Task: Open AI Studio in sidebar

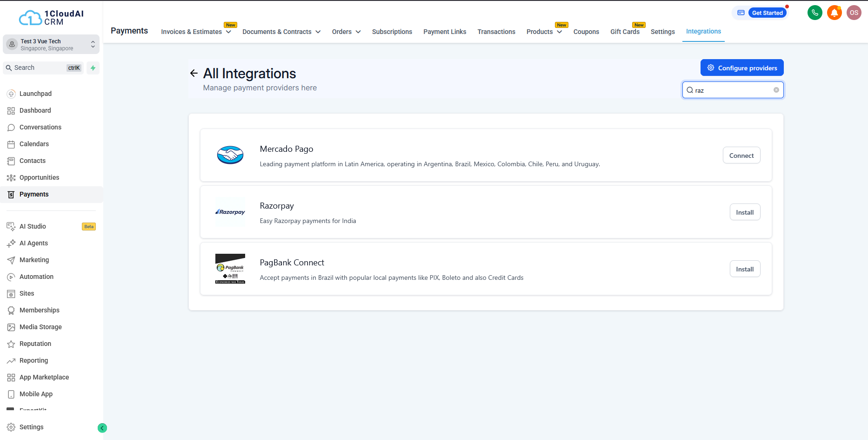Action: (33, 226)
